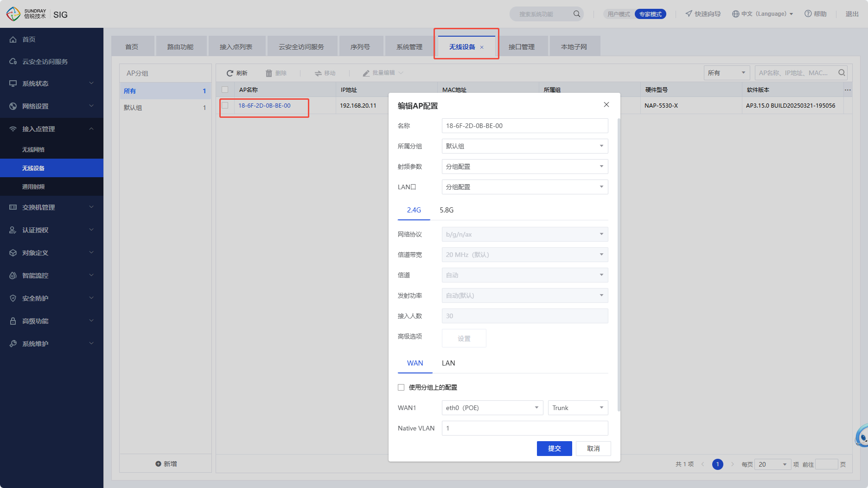The image size is (868, 488).
Task: Click the 接入点管理 Wi-Fi icon
Action: 13,129
